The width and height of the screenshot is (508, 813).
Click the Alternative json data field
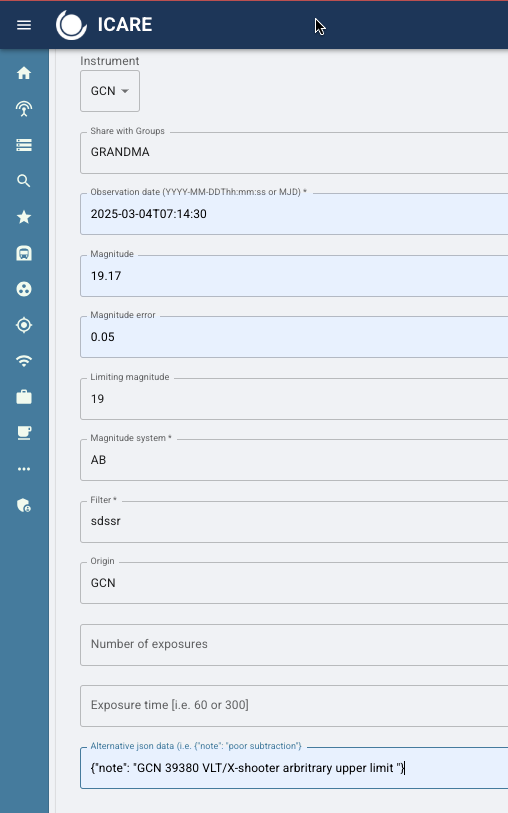click(x=294, y=768)
